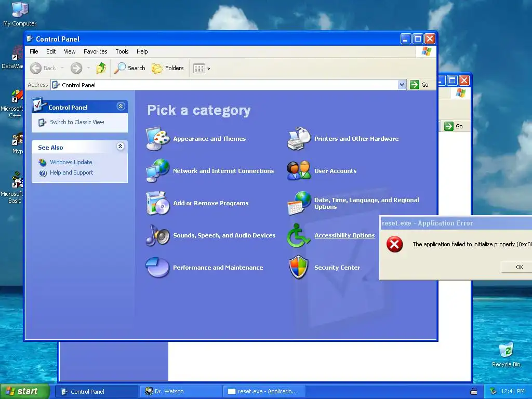This screenshot has width=532, height=399.
Task: Click the Up folder toolbar icon
Action: (x=101, y=68)
